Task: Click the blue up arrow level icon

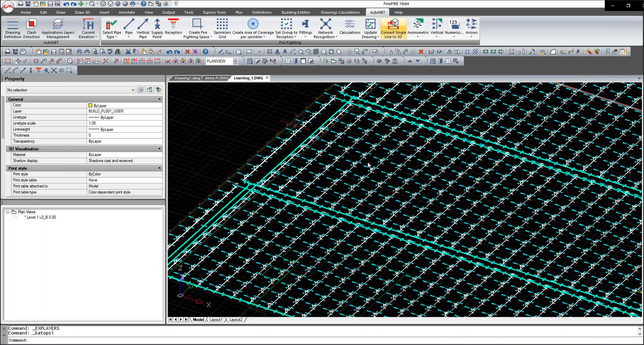Action: (x=410, y=61)
